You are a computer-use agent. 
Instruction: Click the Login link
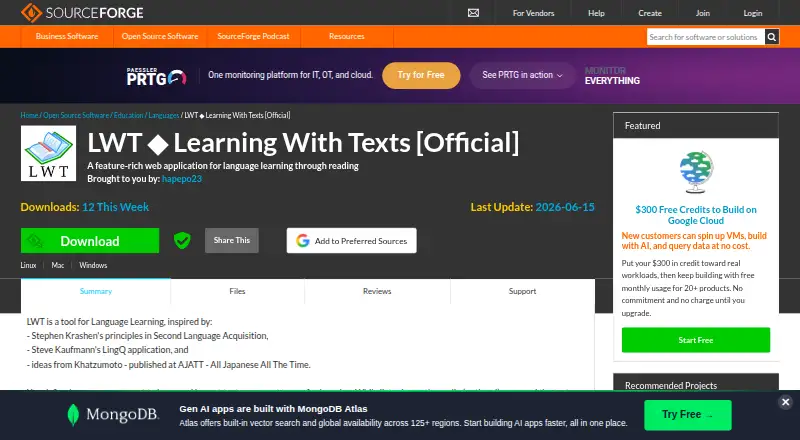tap(753, 13)
